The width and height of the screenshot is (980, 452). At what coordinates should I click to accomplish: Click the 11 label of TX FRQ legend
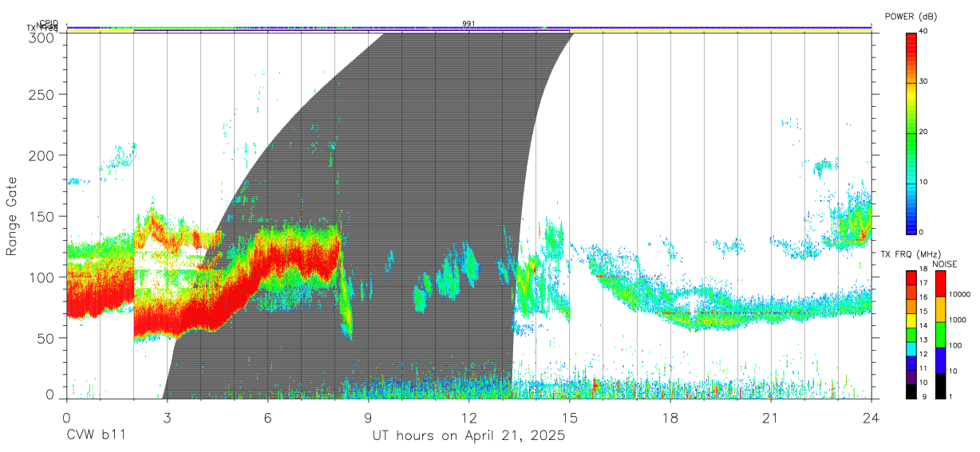pyautogui.click(x=923, y=368)
